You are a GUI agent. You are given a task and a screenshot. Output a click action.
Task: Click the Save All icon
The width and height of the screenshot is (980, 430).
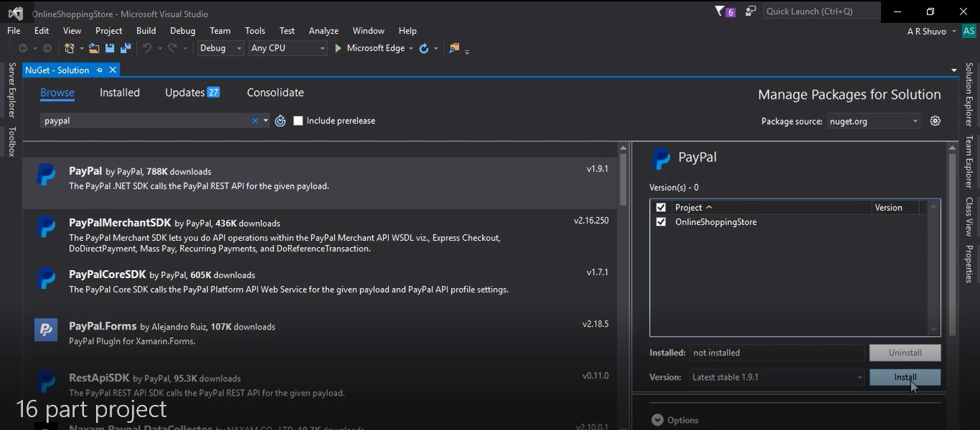(126, 48)
